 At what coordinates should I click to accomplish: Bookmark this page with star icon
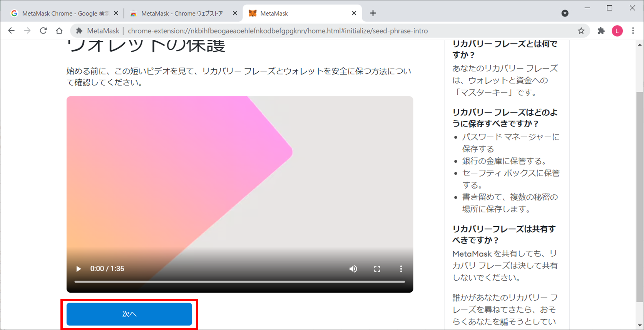point(581,31)
